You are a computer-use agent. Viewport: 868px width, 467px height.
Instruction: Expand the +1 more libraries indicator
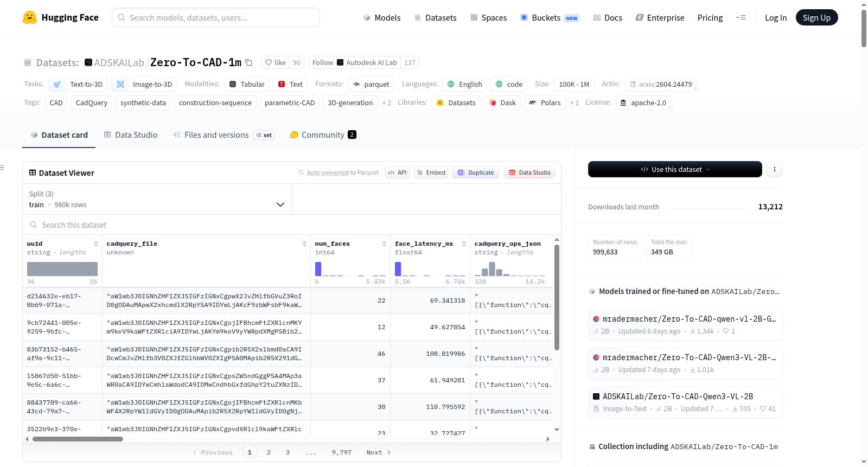pyautogui.click(x=574, y=103)
